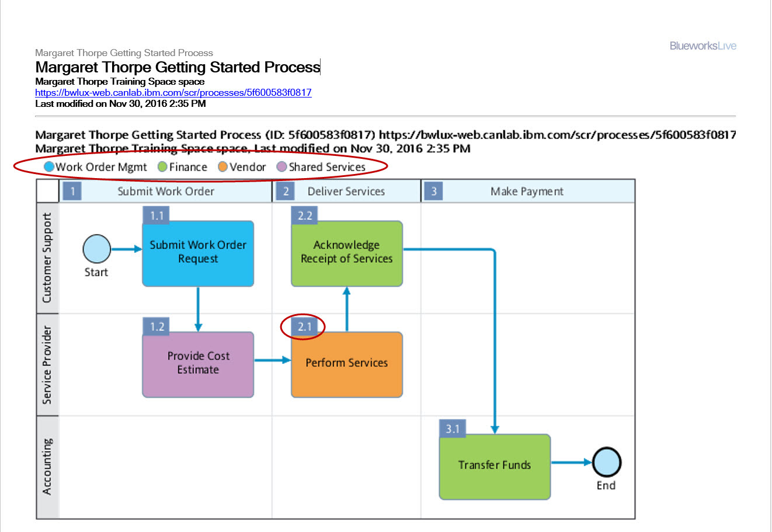Click the Start event circle
The image size is (772, 532).
coord(97,249)
